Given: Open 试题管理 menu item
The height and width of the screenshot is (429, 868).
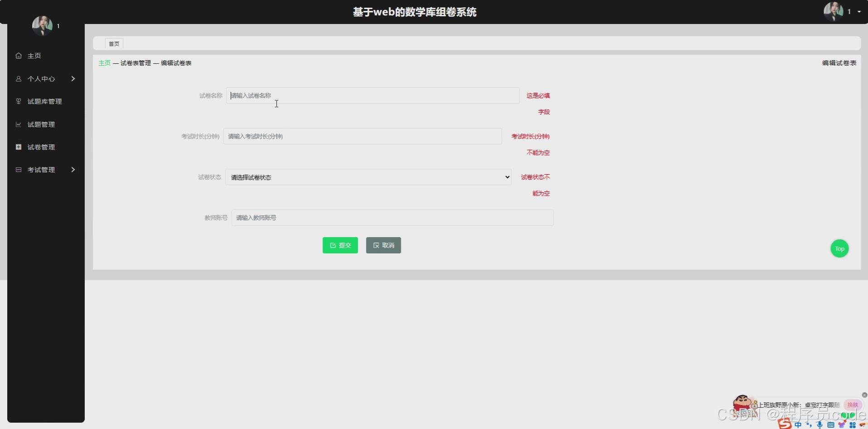Looking at the screenshot, I should (41, 124).
